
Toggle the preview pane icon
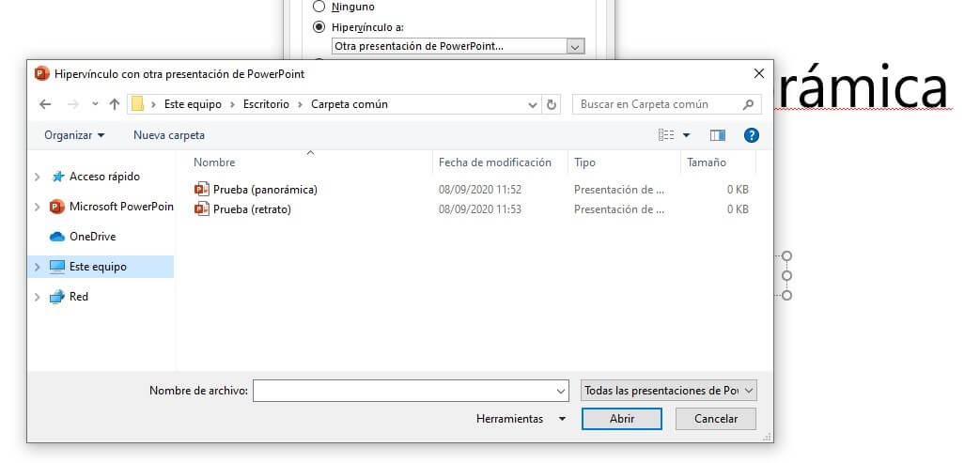point(718,135)
